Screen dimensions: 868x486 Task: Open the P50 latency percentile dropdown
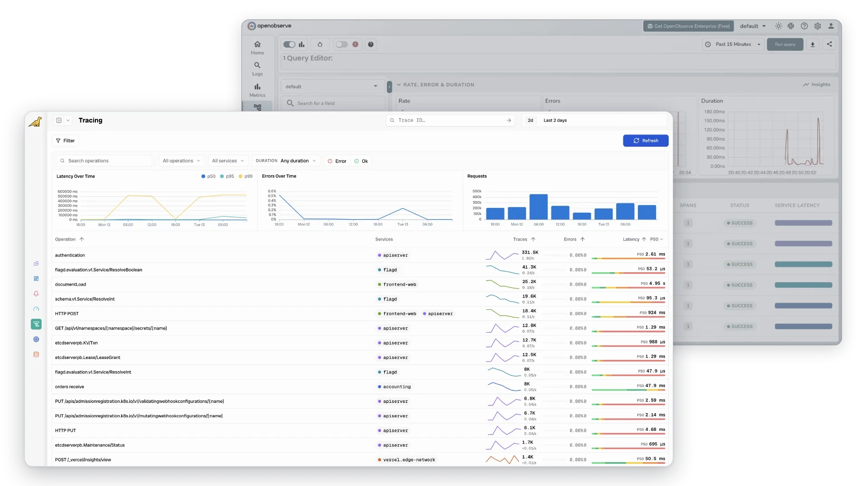coord(656,239)
